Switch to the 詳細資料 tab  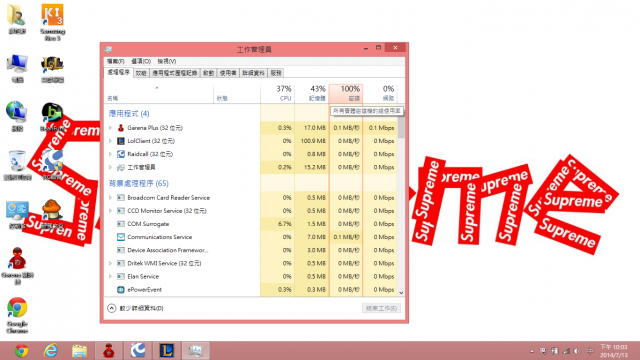[253, 73]
